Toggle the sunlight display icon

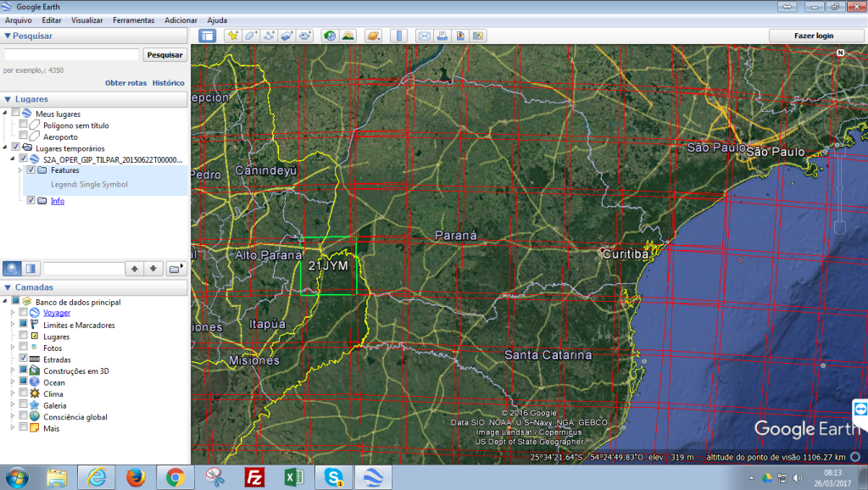point(348,36)
